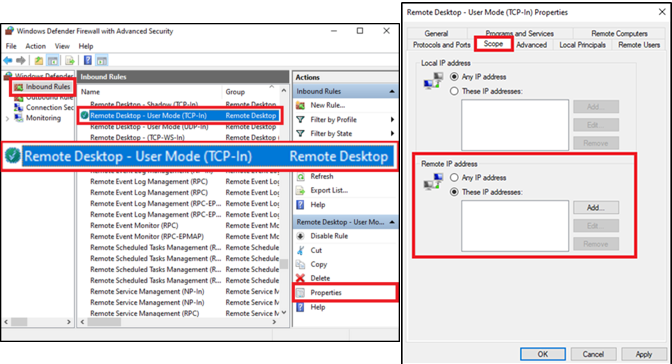Select Local Any IP address radio
672x364 pixels.
(x=454, y=77)
